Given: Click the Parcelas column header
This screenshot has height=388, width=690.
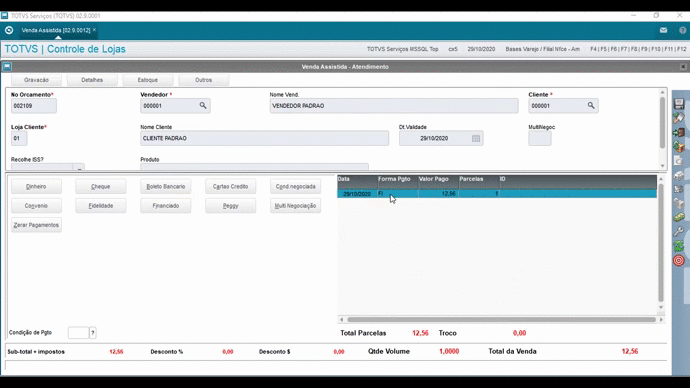Looking at the screenshot, I should tap(478, 179).
